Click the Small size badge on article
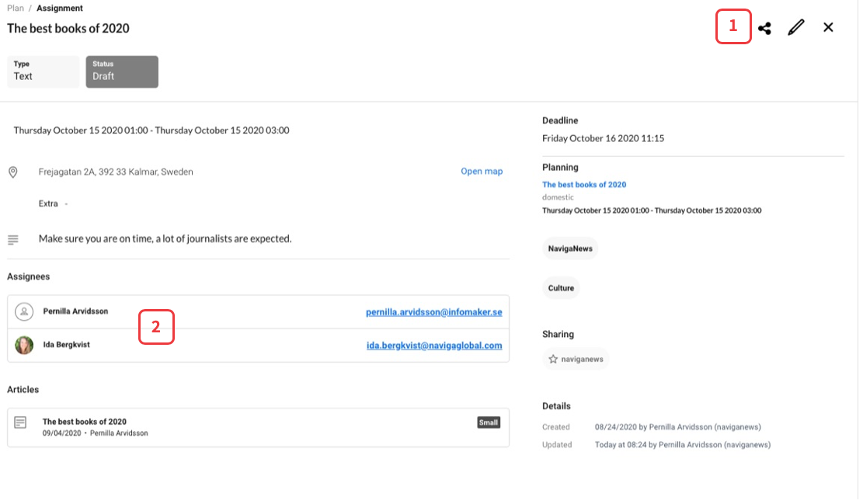The width and height of the screenshot is (863, 504). [x=489, y=422]
